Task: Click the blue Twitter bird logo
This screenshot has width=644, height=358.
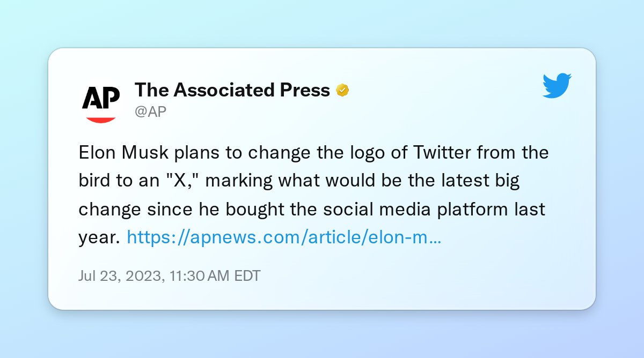Action: coord(557,86)
